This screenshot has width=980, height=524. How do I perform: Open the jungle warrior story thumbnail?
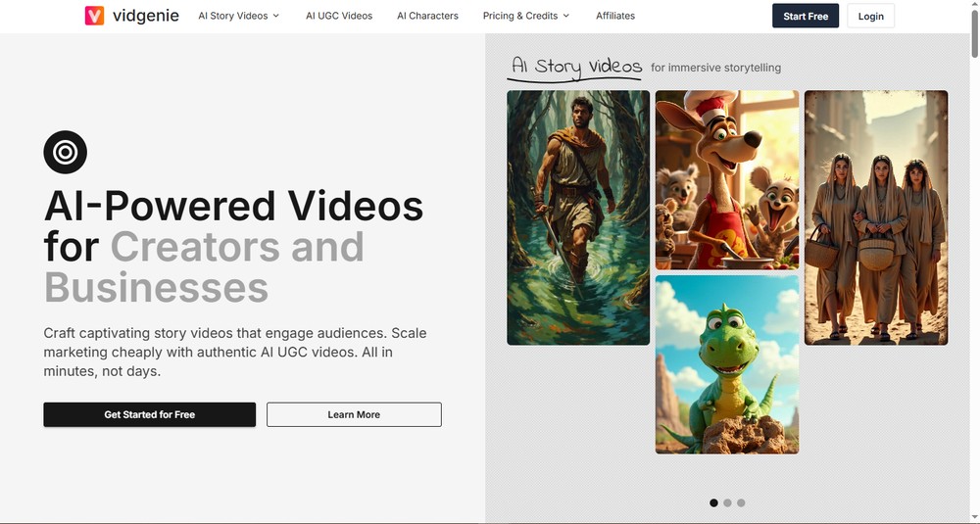click(578, 217)
